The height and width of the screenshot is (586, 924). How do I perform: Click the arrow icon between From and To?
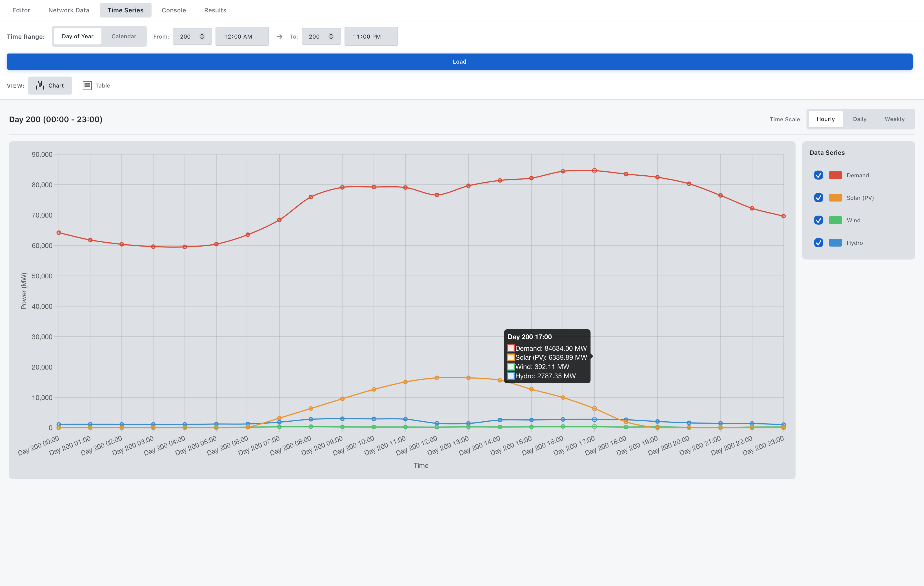279,36
